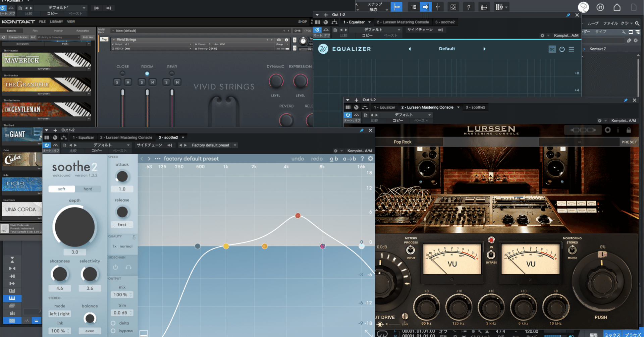This screenshot has width=644, height=337.
Task: Click the home icon in top toolbar
Action: (617, 7)
